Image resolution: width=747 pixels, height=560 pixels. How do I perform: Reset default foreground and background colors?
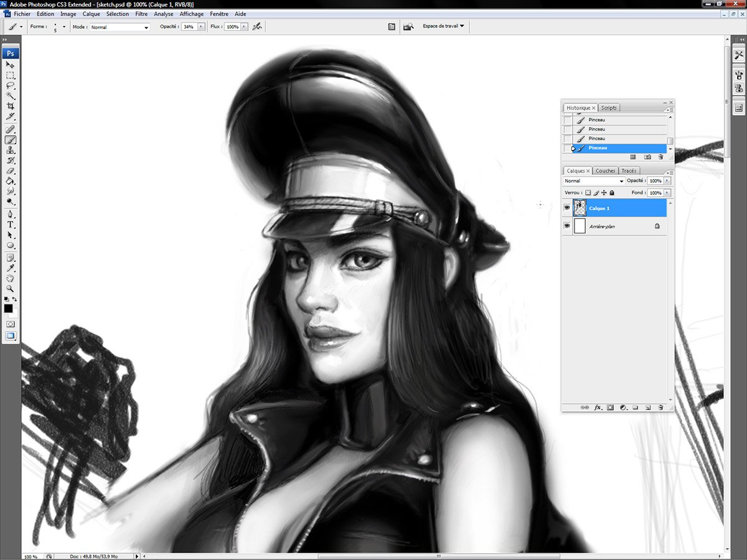(x=6, y=299)
